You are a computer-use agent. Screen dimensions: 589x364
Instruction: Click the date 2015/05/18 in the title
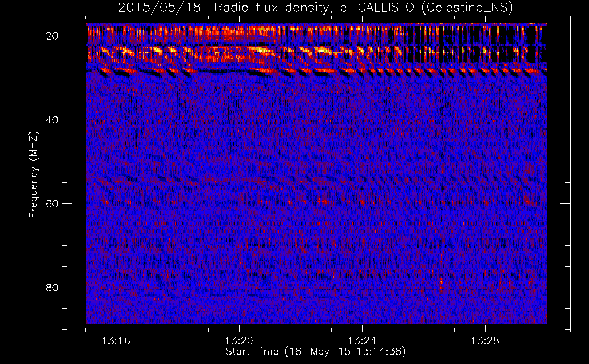coord(159,8)
